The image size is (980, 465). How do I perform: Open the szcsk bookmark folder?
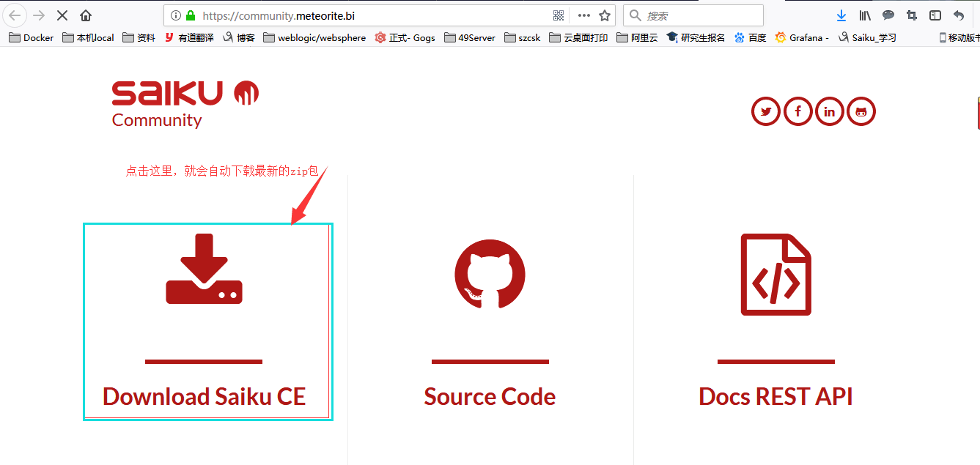point(523,37)
